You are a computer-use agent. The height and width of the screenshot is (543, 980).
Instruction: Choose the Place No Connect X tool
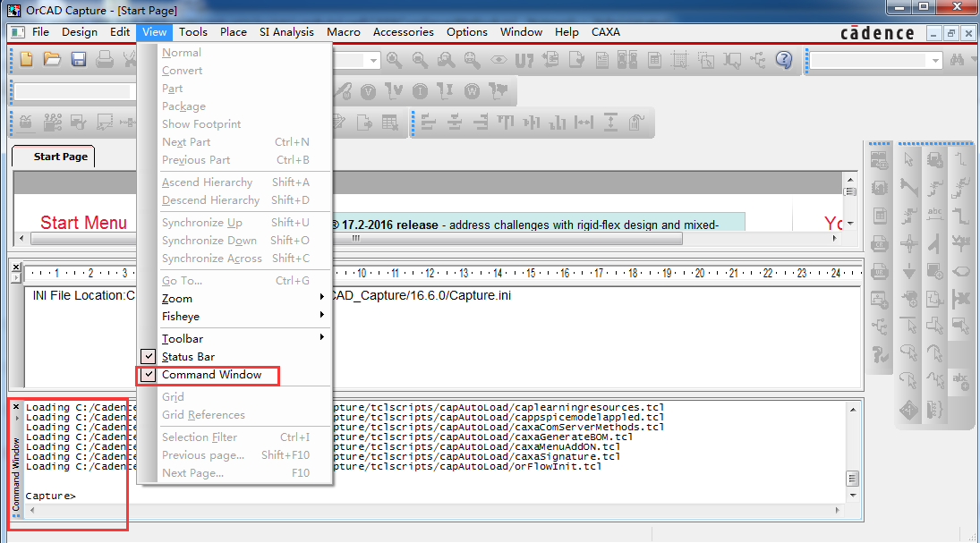[961, 299]
